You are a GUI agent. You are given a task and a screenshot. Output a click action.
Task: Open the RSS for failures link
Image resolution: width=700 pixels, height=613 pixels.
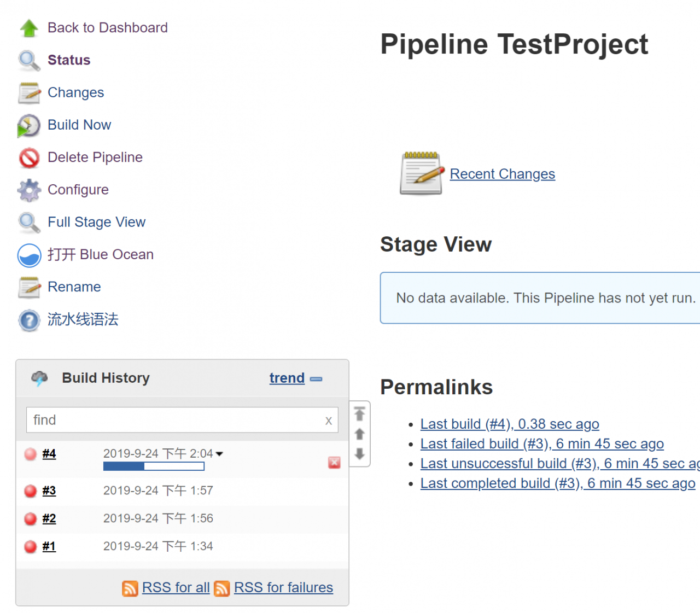pos(283,588)
